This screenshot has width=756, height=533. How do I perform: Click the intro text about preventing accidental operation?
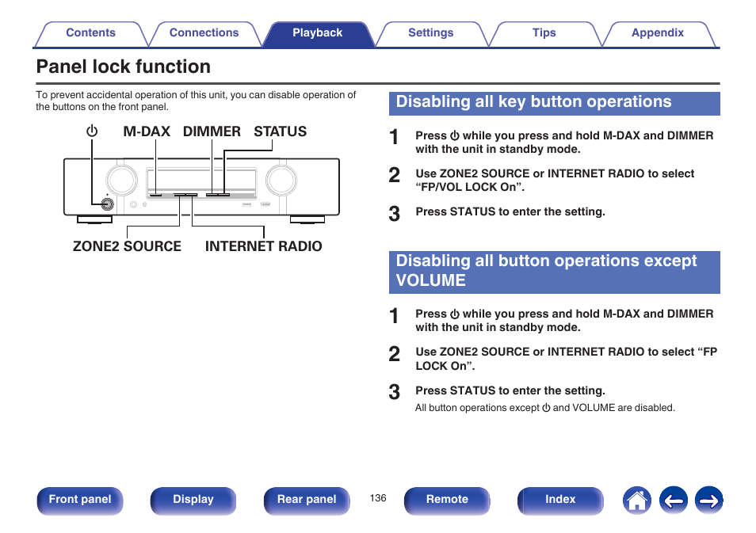pos(196,101)
